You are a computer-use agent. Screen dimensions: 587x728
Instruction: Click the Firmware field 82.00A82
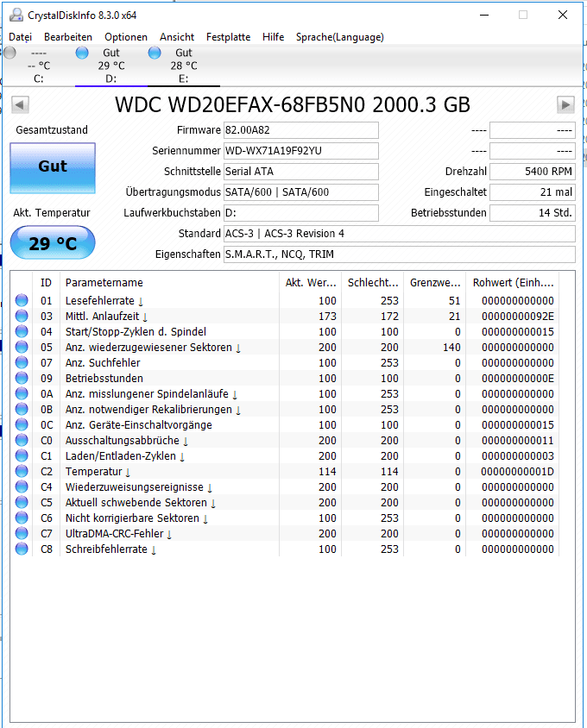coord(301,130)
